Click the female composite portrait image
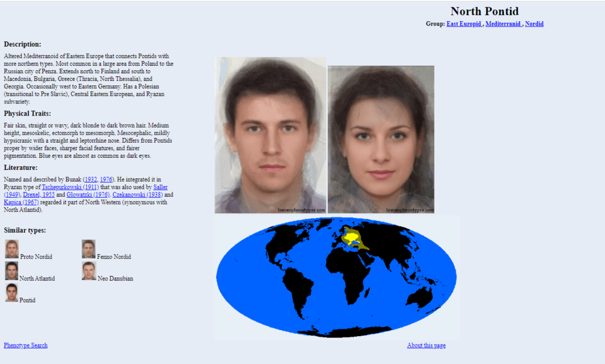The height and width of the screenshot is (364, 605). (381, 139)
